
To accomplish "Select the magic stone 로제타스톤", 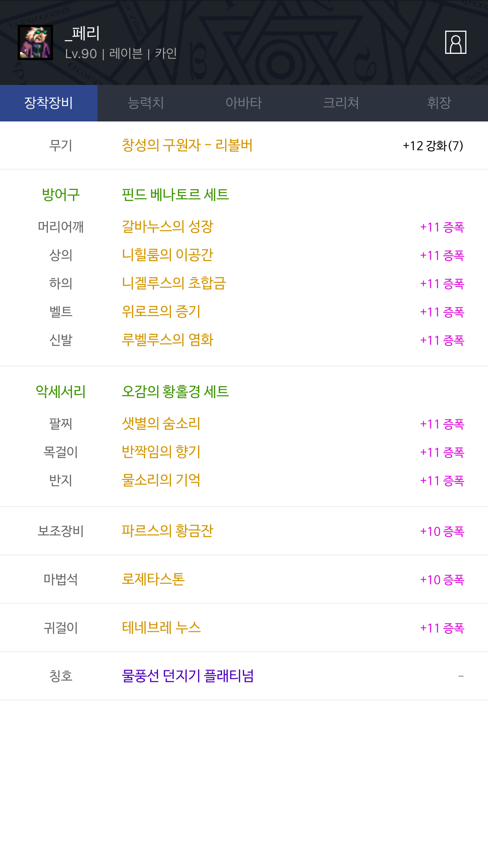I will (153, 579).
